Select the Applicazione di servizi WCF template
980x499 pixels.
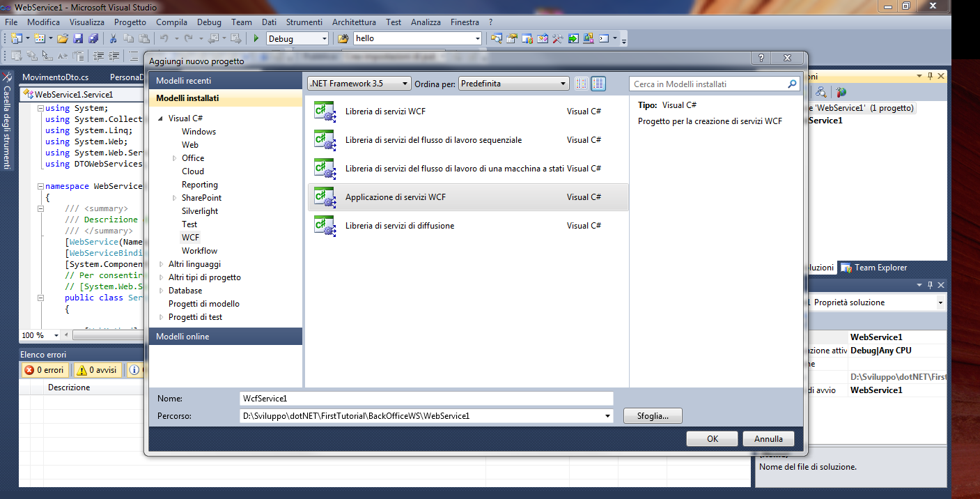tap(468, 197)
